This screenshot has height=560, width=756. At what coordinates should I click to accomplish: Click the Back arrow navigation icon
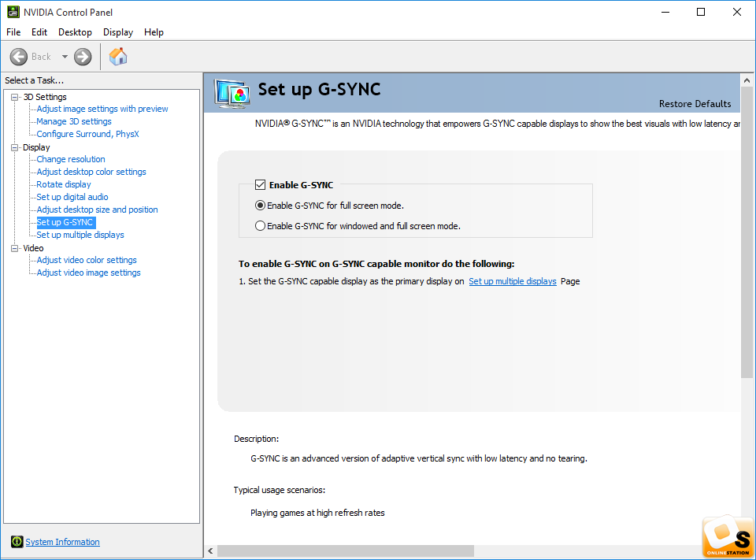(x=19, y=57)
